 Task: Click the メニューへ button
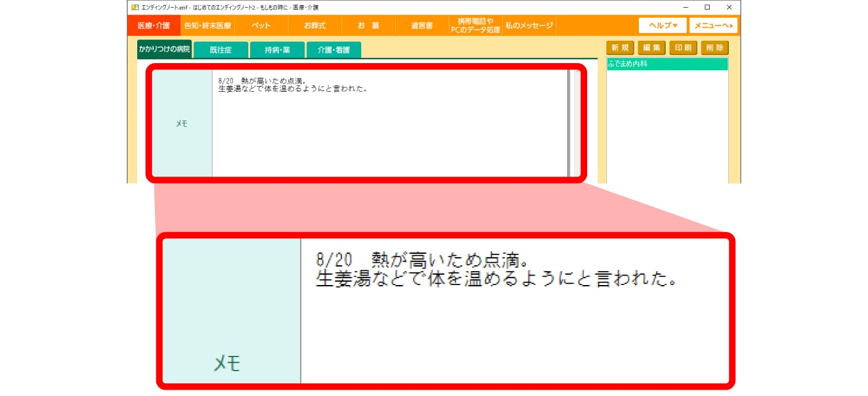(x=713, y=26)
